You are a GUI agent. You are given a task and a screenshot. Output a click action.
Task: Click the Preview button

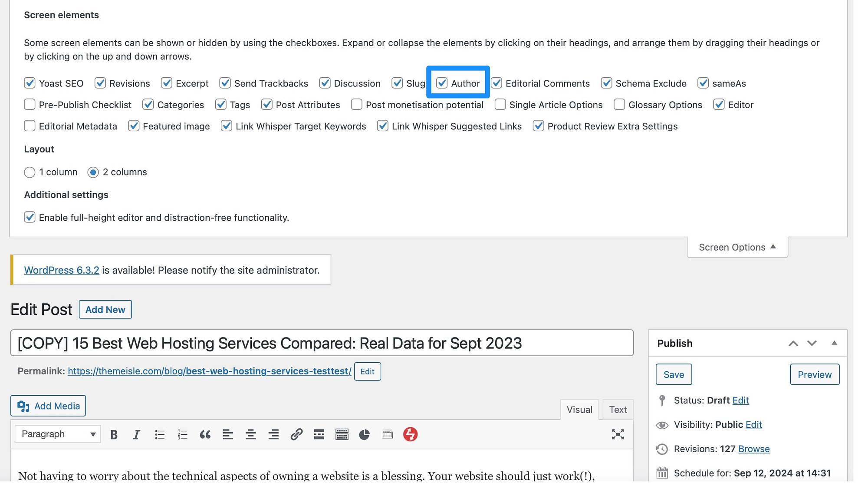[815, 374]
